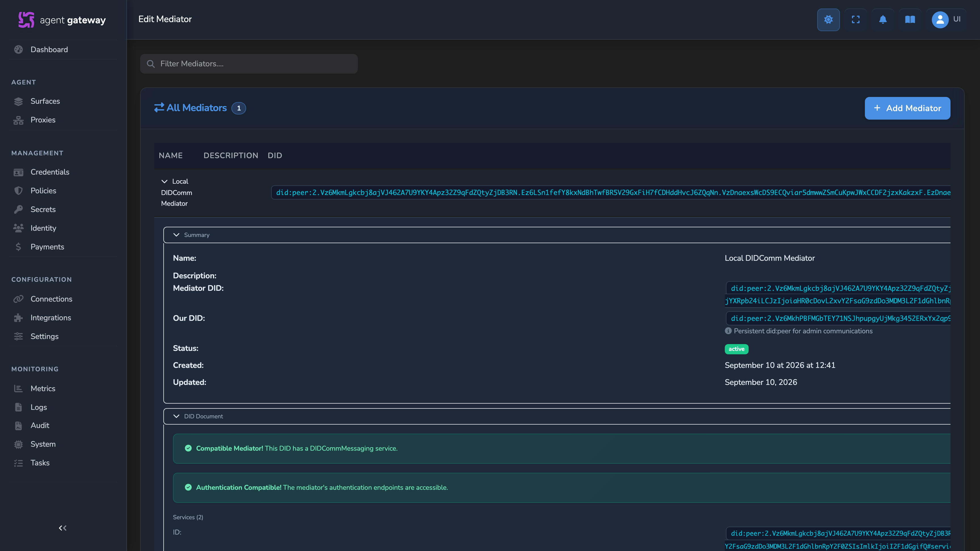Click the Secrets key icon

[x=18, y=209]
